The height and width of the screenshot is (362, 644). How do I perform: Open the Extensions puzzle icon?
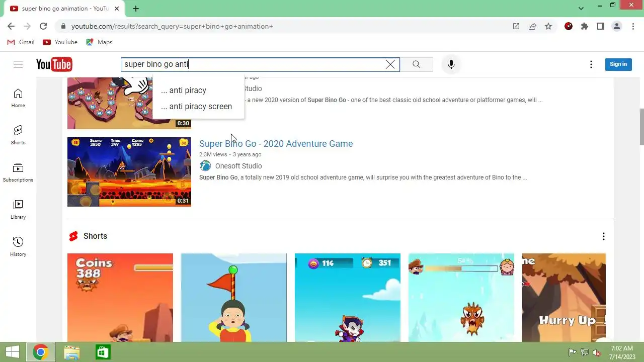pyautogui.click(x=585, y=26)
